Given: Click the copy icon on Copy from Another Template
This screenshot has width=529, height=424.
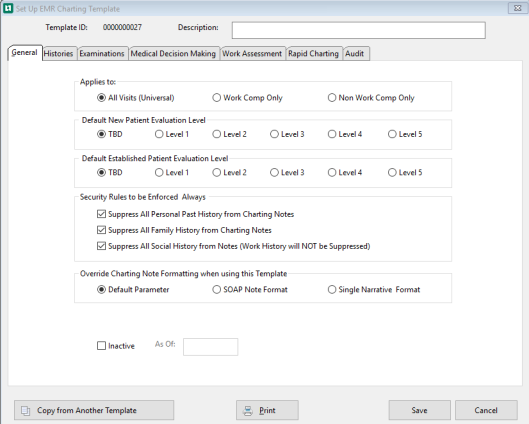Looking at the screenshot, I should pos(26,411).
